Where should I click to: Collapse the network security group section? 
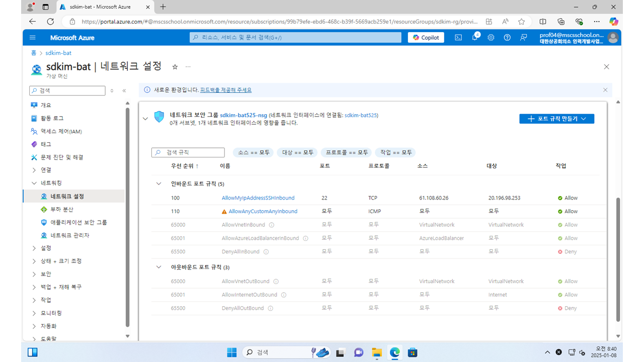point(145,119)
